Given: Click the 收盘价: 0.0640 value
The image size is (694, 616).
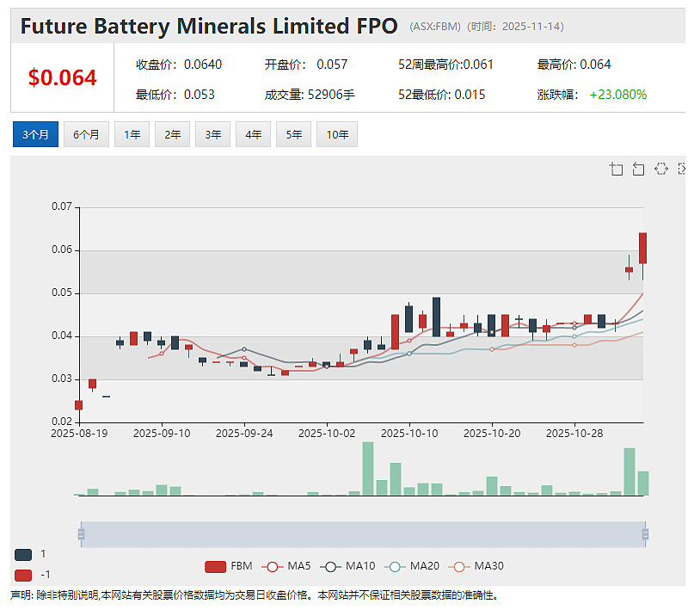Looking at the screenshot, I should pos(179,65).
